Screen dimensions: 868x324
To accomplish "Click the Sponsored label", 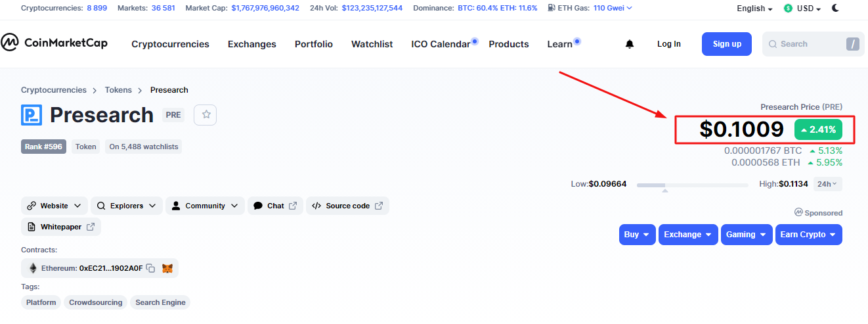I will coord(818,213).
